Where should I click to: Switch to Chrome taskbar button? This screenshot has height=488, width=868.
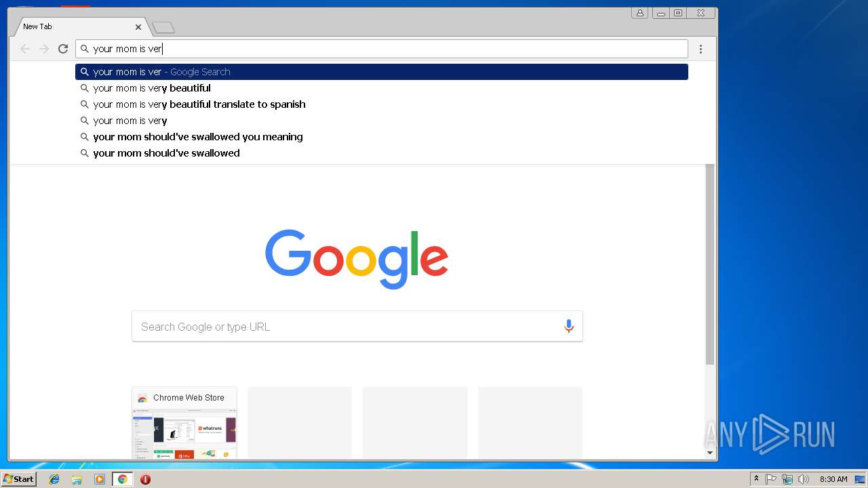[x=122, y=479]
